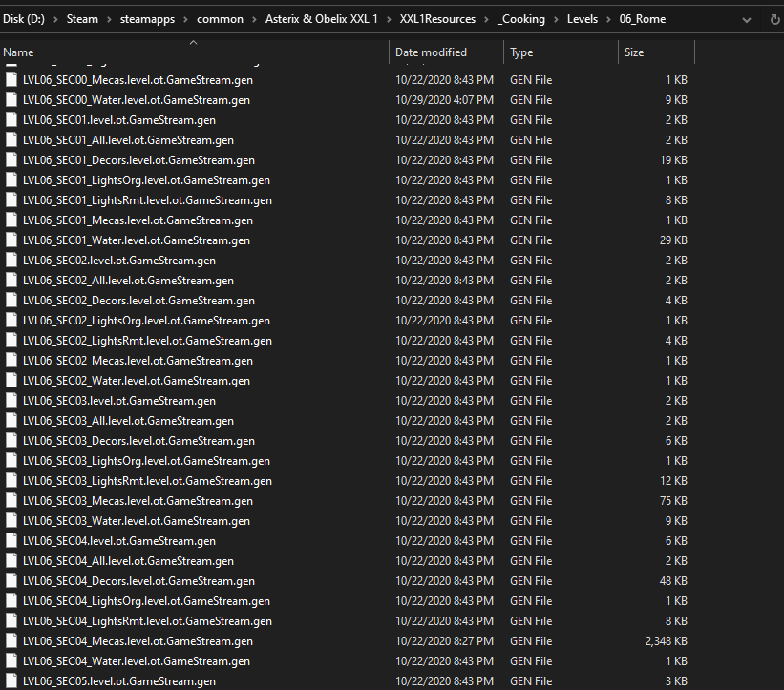Click file icon of LVL06_SEC03_Decors.level.ot.GameStream.gen

11,441
